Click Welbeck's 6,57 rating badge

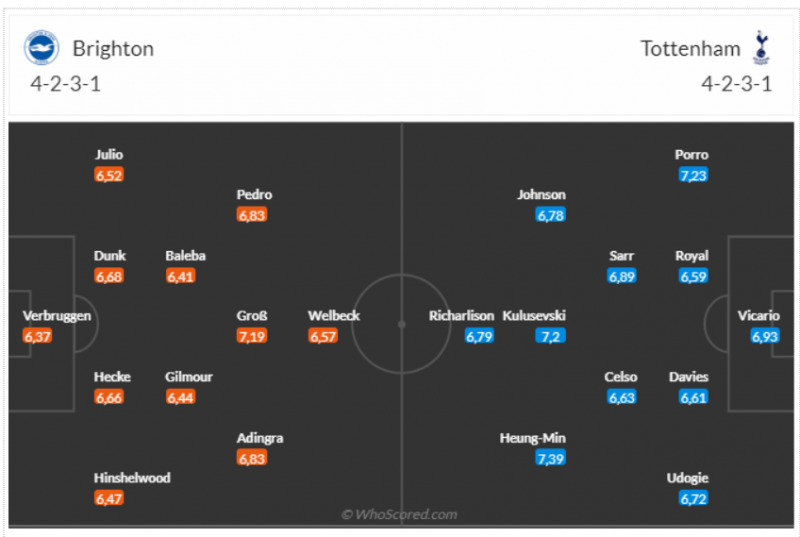(x=323, y=336)
